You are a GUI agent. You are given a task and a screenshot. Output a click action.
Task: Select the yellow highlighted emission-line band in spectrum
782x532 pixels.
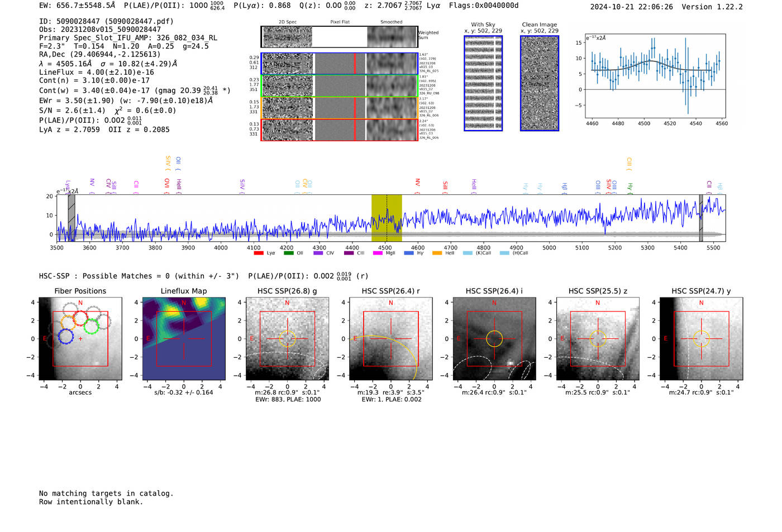point(387,218)
